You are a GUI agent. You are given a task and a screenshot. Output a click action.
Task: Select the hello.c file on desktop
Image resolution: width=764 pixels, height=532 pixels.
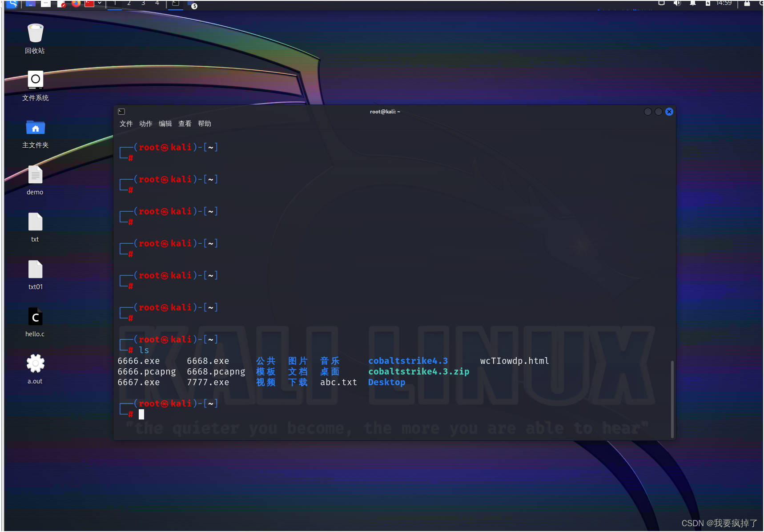pos(35,322)
